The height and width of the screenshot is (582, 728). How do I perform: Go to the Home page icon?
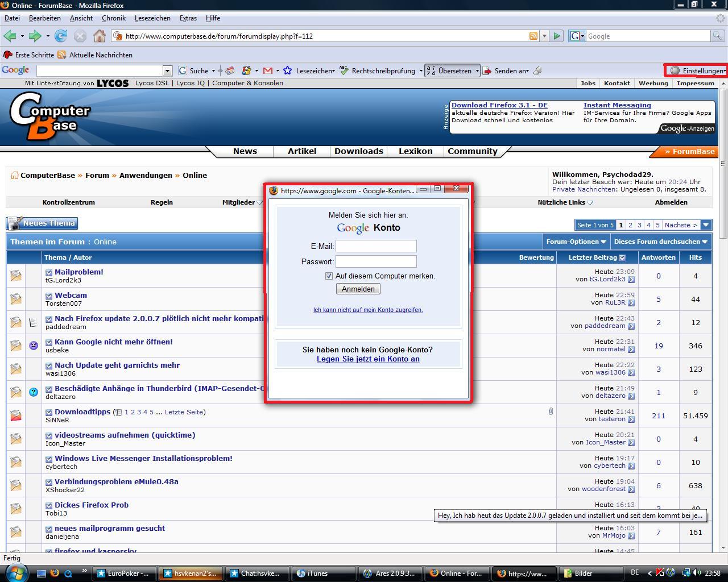(x=100, y=36)
